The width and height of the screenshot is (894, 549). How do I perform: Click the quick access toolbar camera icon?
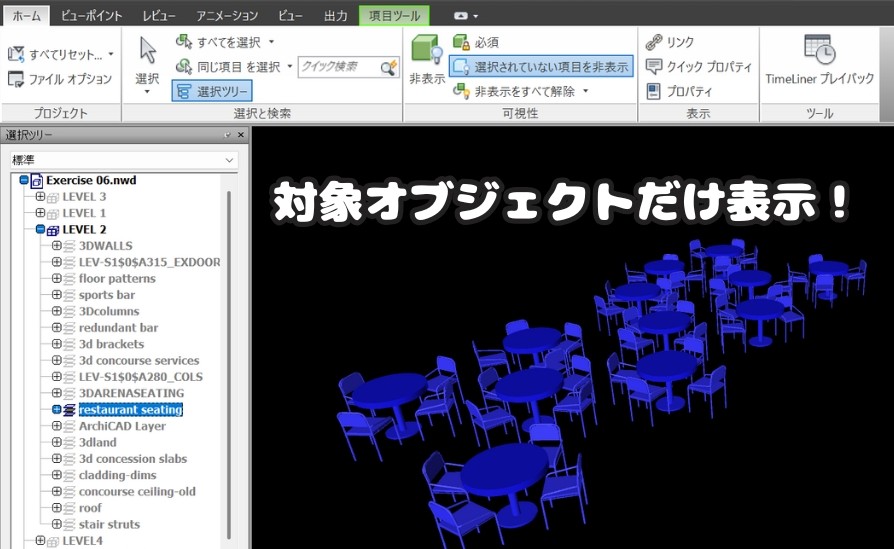point(461,16)
